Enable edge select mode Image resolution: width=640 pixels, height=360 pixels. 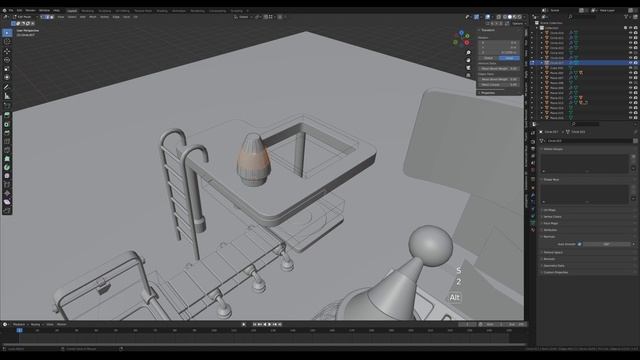coord(47,17)
